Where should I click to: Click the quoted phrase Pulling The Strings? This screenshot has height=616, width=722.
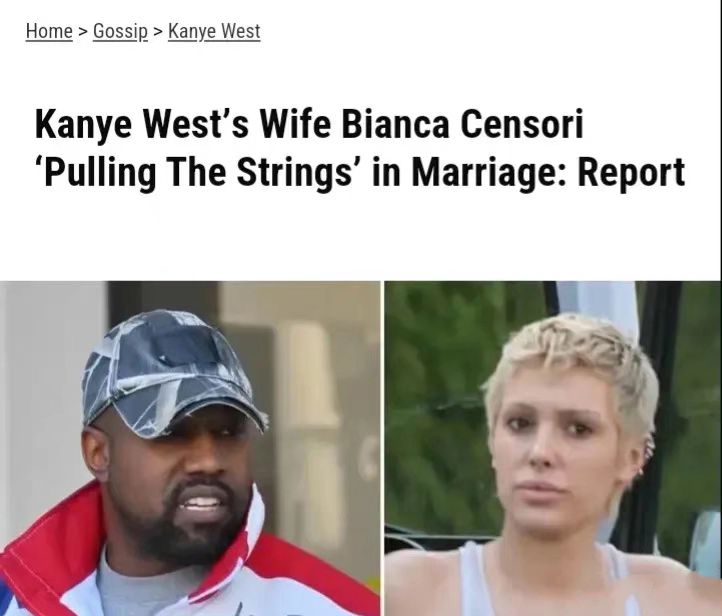pyautogui.click(x=198, y=173)
